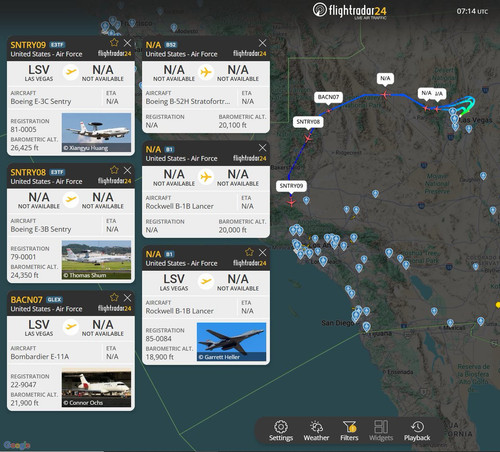
Task: Click the SNTRY08 callsign title
Action: [28, 172]
